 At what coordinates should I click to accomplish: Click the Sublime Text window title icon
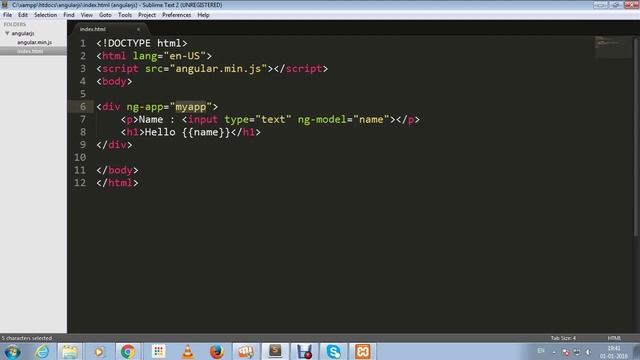point(5,5)
